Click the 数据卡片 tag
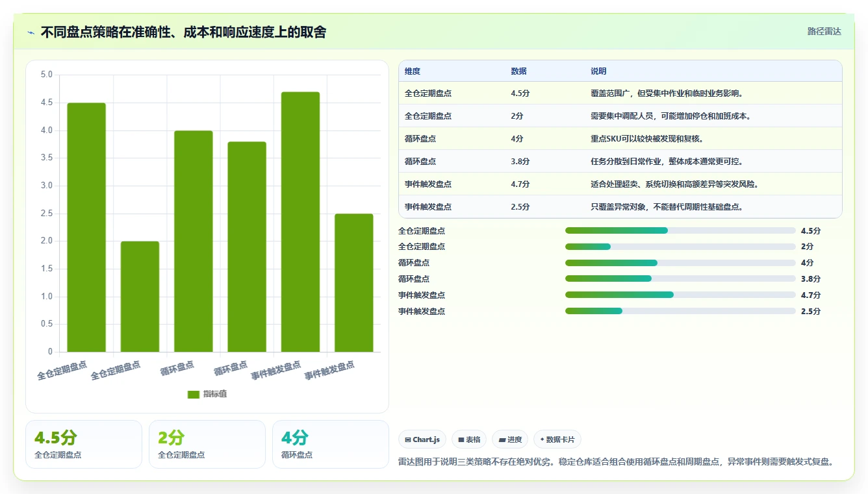The height and width of the screenshot is (494, 868). [x=557, y=439]
